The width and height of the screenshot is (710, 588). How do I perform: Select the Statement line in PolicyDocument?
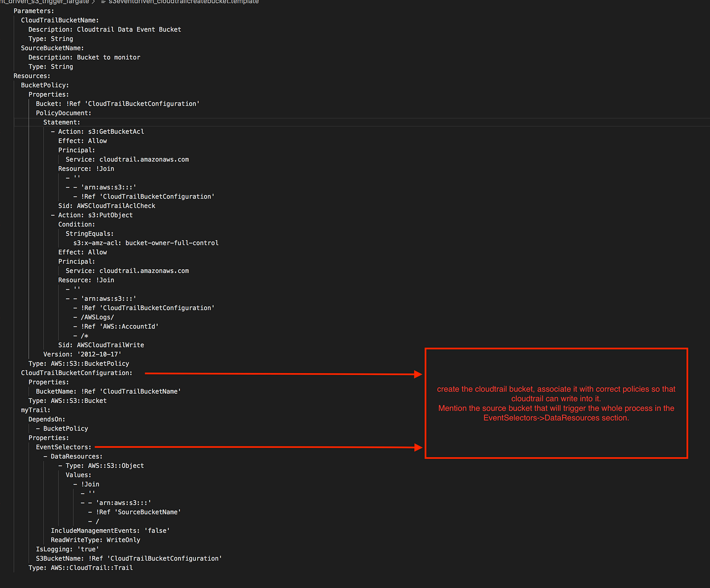tap(61, 122)
